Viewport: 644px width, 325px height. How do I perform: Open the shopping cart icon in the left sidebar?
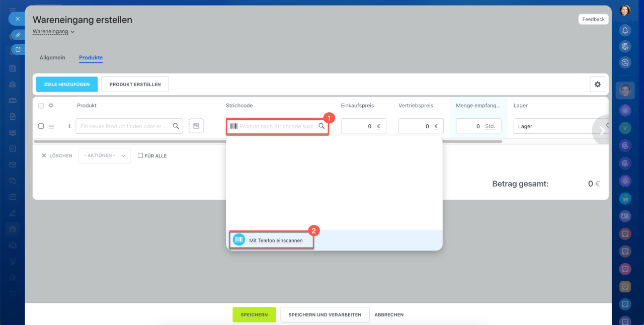pyautogui.click(x=13, y=293)
